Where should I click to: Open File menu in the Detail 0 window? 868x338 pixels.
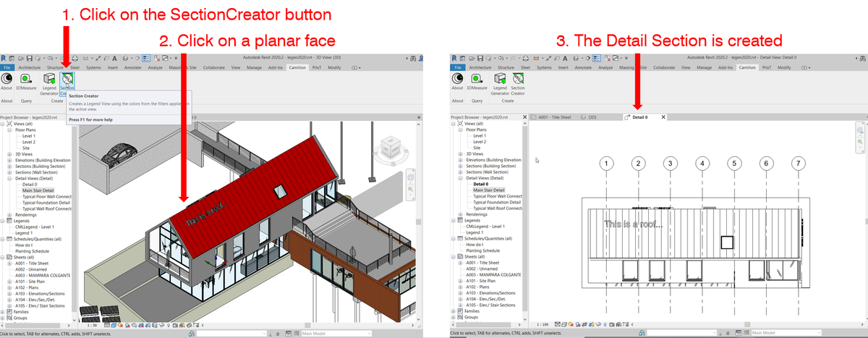point(458,67)
